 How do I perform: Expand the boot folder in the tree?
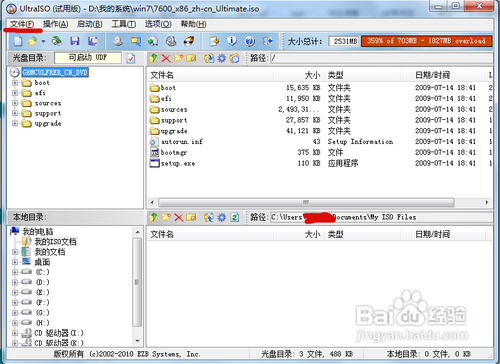[15, 83]
